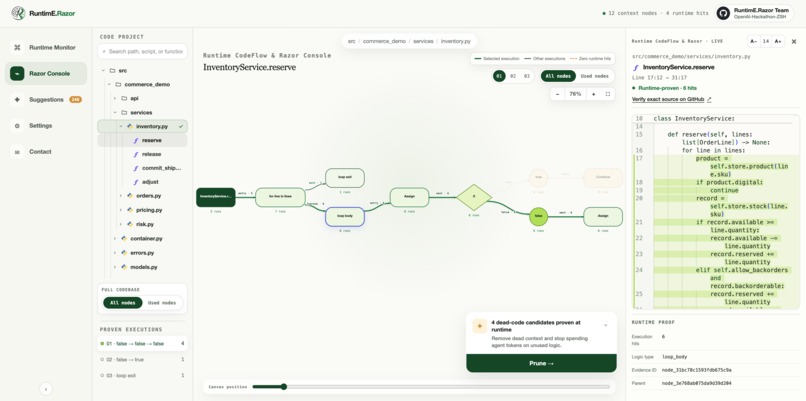This screenshot has height=401, width=806.
Task: Click the Razor Console sidebar icon
Action: (x=17, y=74)
